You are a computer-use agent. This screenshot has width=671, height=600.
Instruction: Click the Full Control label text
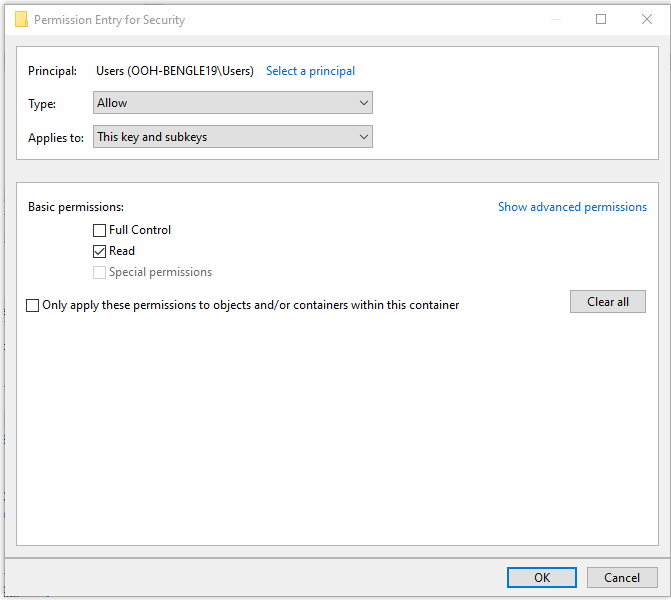point(140,230)
